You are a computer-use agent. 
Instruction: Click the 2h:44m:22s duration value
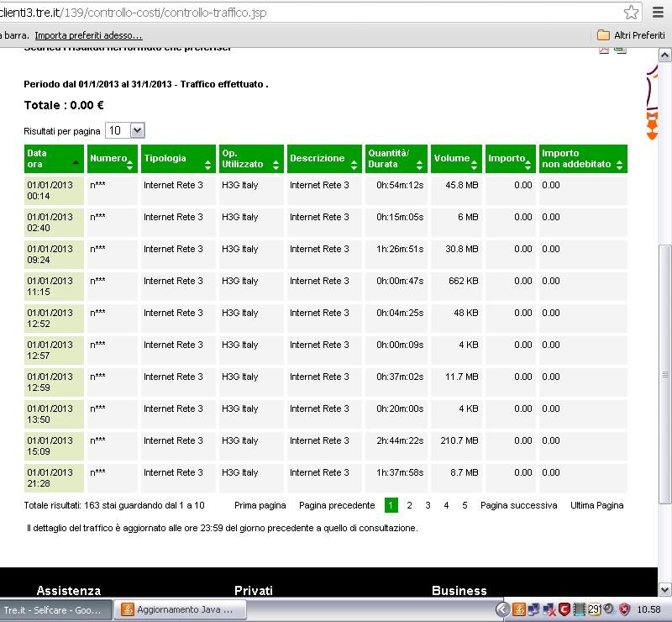400,440
